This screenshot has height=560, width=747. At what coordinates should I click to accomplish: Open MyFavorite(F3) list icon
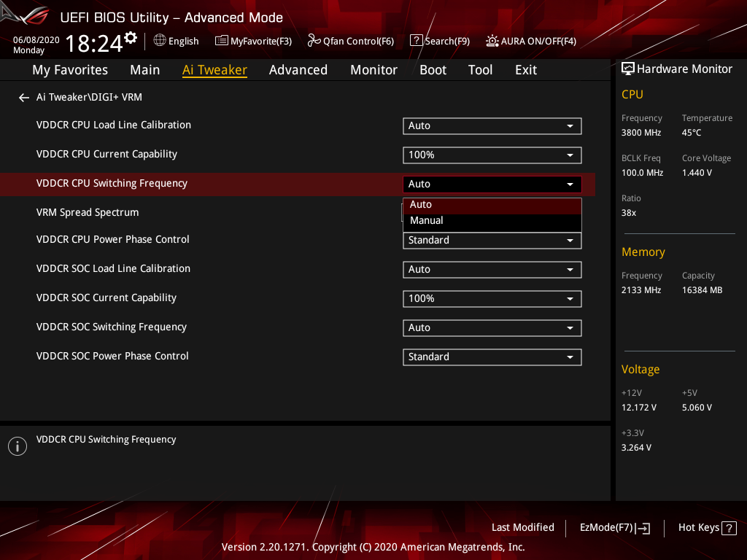221,41
